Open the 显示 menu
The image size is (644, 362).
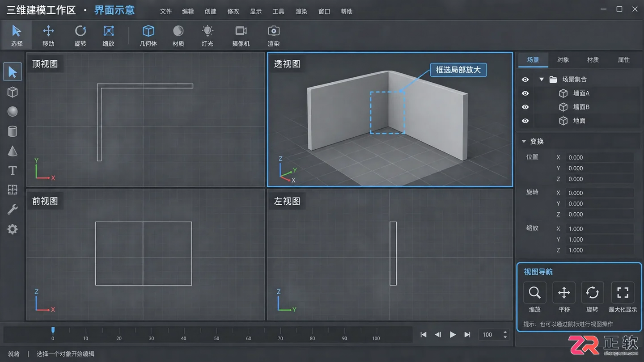point(256,11)
